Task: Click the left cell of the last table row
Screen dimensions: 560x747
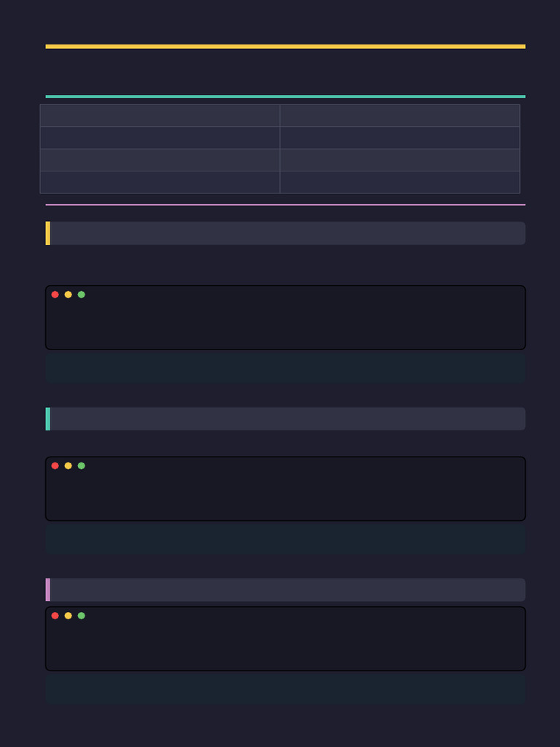Action: tap(160, 182)
